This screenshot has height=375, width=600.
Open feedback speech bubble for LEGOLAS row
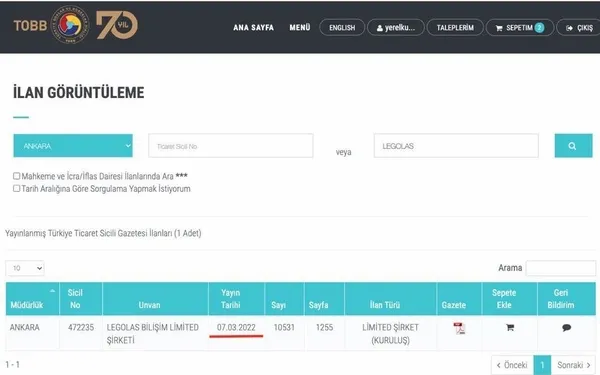567,328
